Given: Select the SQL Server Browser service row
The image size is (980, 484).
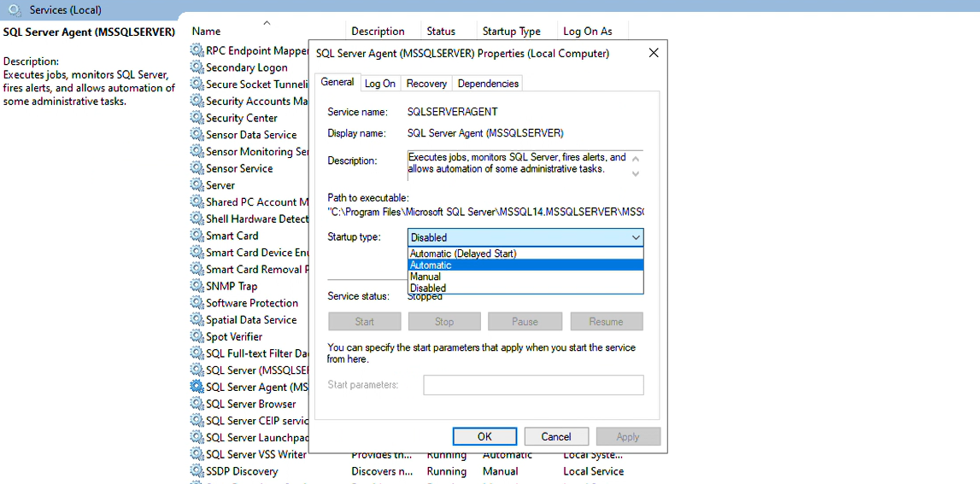Looking at the screenshot, I should [x=250, y=404].
